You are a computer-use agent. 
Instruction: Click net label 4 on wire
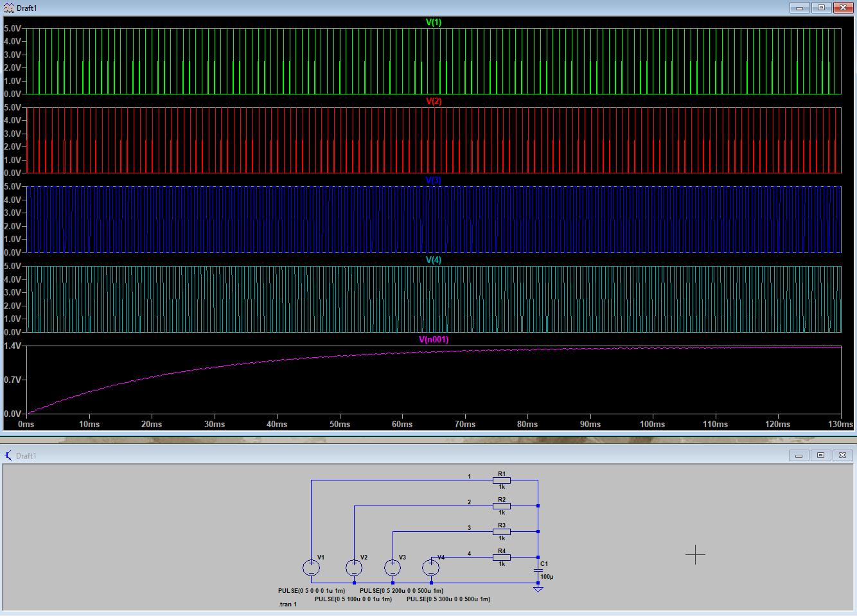470,554
